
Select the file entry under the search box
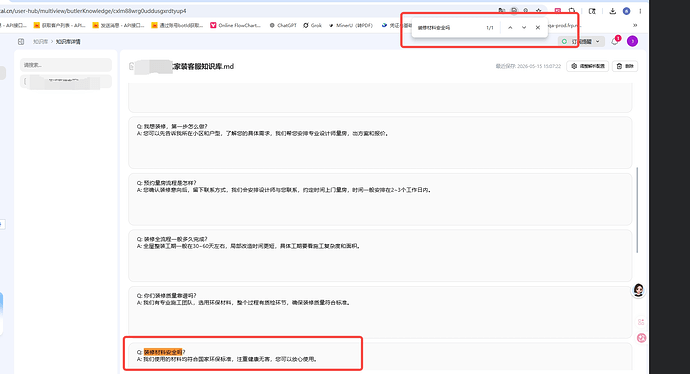(x=66, y=81)
